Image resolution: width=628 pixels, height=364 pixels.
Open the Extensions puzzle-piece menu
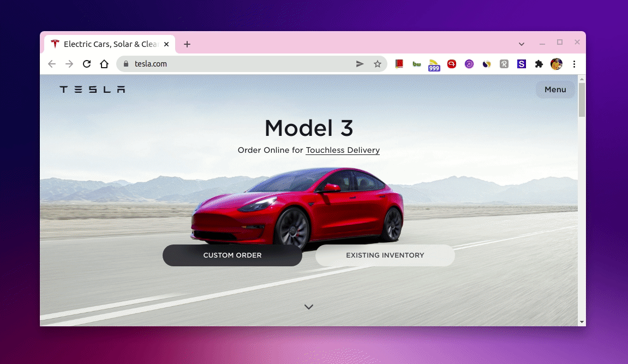(539, 64)
